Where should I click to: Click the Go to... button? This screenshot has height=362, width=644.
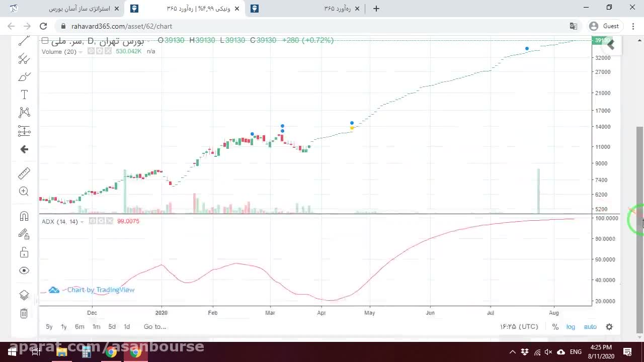pyautogui.click(x=155, y=327)
